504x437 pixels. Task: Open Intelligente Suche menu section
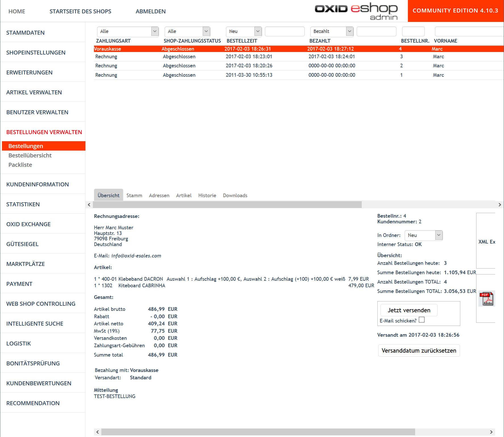click(x=35, y=324)
